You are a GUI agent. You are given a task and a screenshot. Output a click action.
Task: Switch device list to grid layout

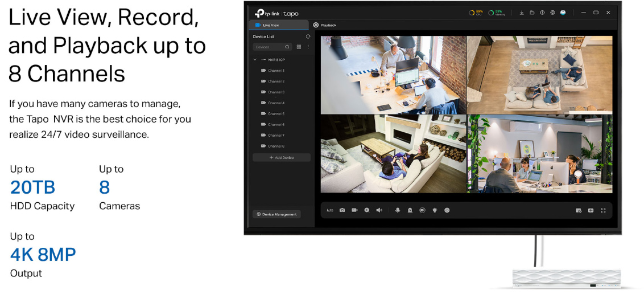(299, 47)
